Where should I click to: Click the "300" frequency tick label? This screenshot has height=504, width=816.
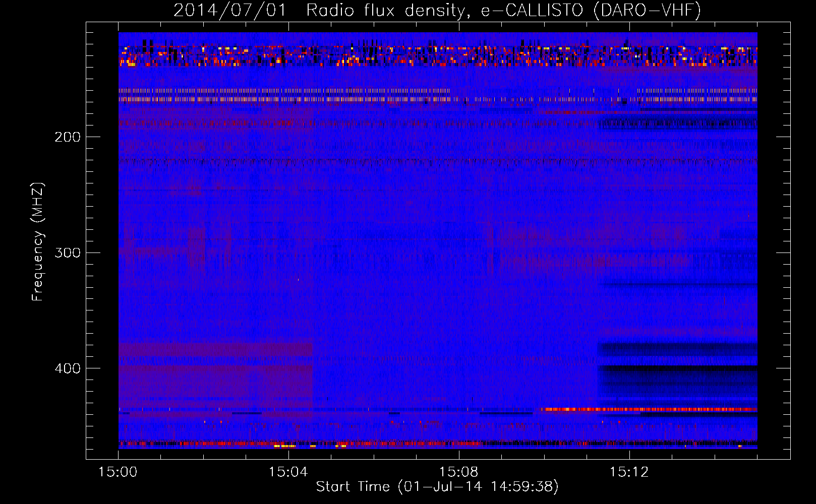pyautogui.click(x=68, y=253)
